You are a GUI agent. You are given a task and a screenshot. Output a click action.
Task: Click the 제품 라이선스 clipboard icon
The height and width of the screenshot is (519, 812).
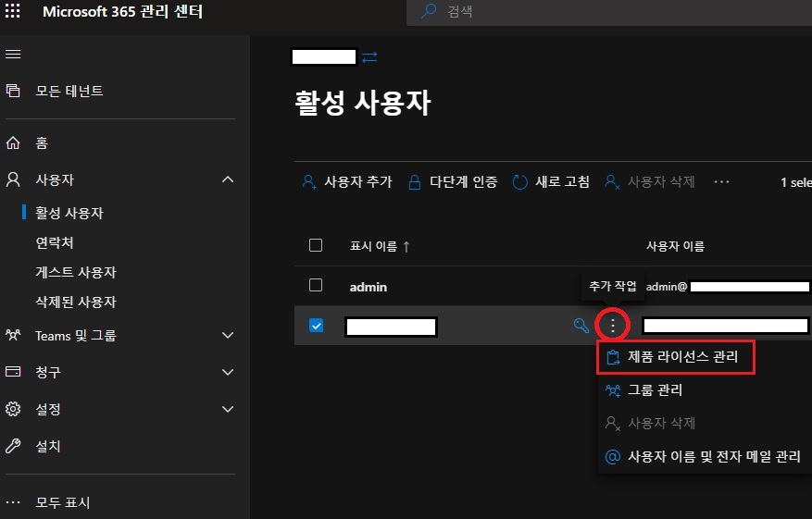[x=613, y=357]
